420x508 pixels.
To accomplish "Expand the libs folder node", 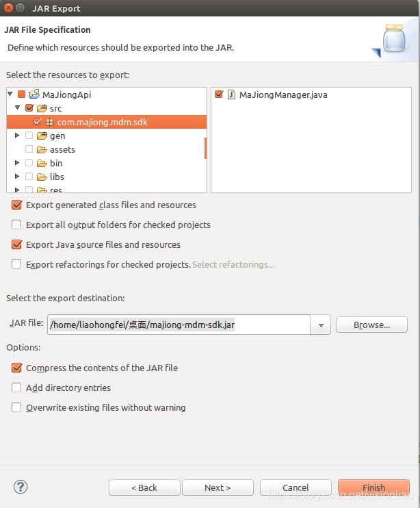I will [x=17, y=176].
